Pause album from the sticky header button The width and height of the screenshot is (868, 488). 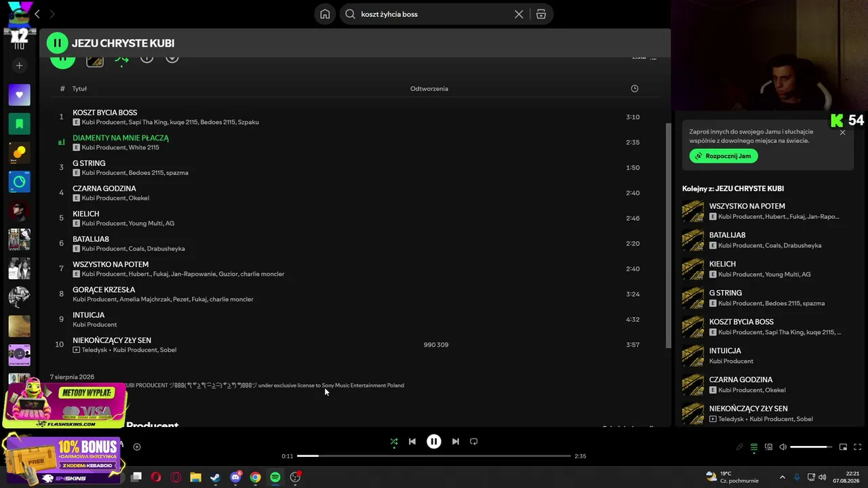tap(57, 43)
